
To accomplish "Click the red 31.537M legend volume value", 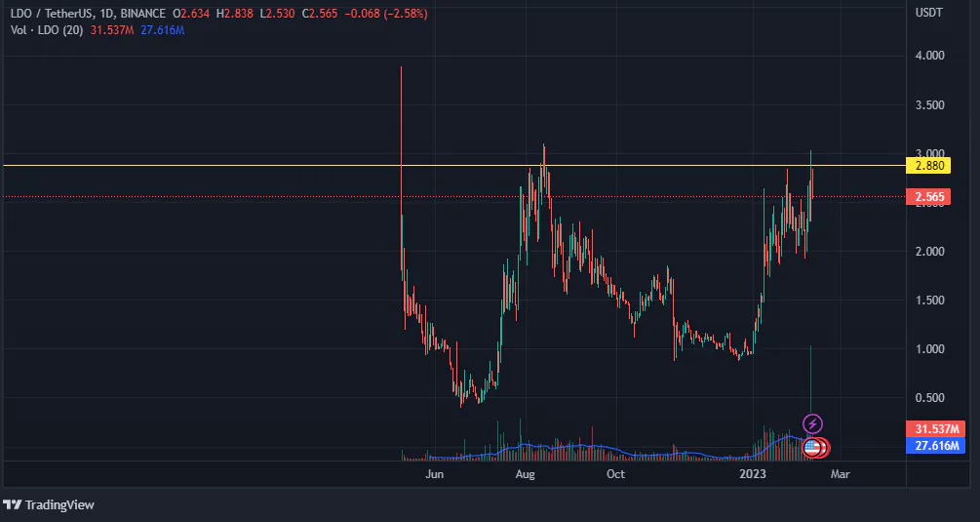I will coord(112,30).
